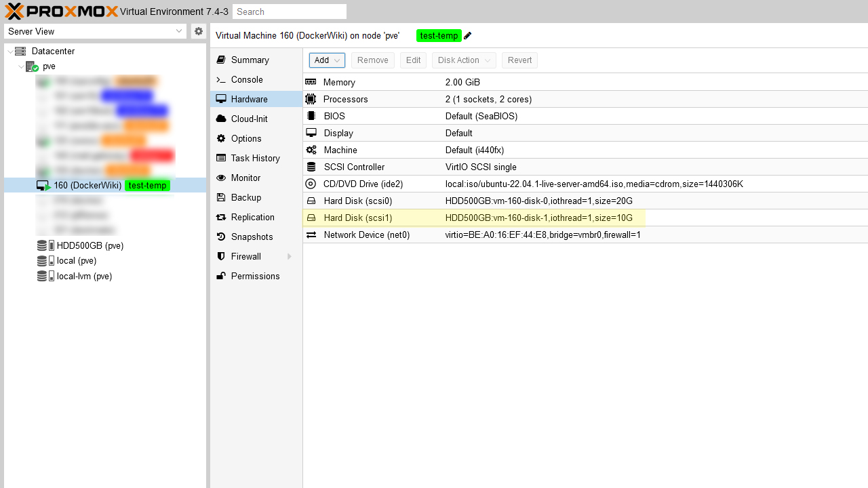The height and width of the screenshot is (488, 868).
Task: Open the Summary tab
Action: pos(250,60)
